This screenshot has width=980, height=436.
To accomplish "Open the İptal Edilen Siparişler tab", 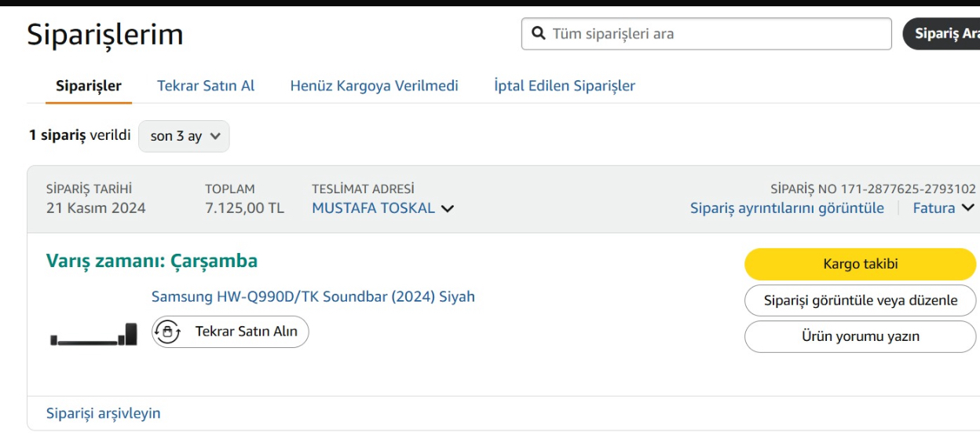I will point(565,86).
